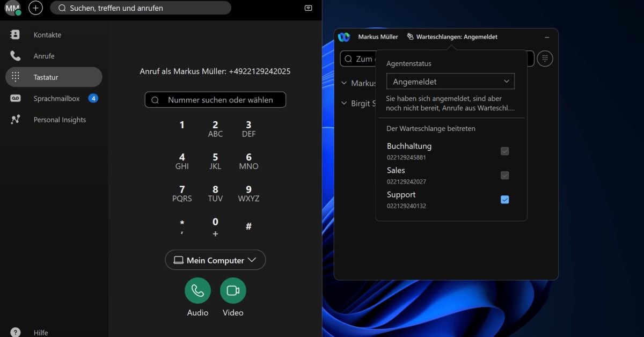Dial digit 2 ABC on the keypad

click(215, 129)
